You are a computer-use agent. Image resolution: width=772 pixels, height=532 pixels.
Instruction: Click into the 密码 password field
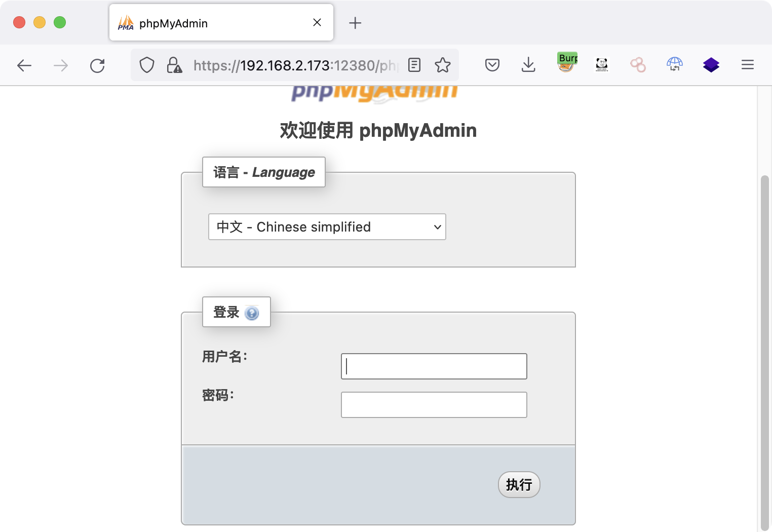(x=434, y=405)
